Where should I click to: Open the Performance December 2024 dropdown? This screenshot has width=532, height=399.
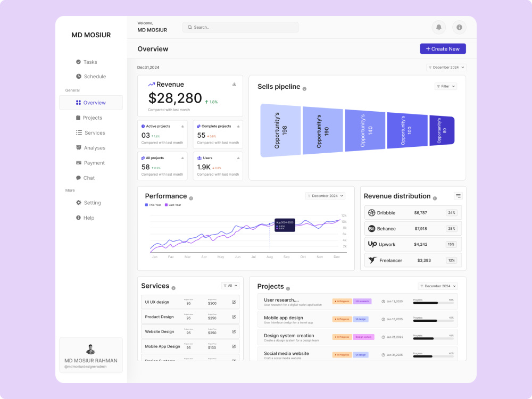click(x=325, y=196)
